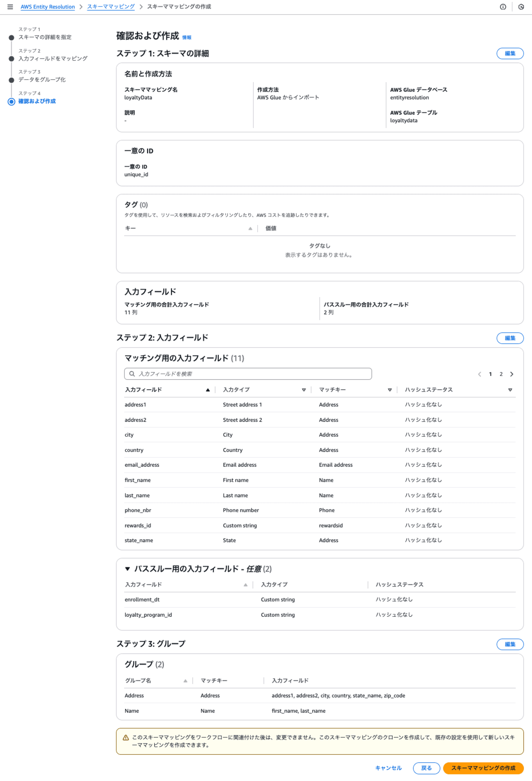The image size is (532, 781).
Task: Click the loyaltydata Glue table value
Action: pyautogui.click(x=404, y=120)
